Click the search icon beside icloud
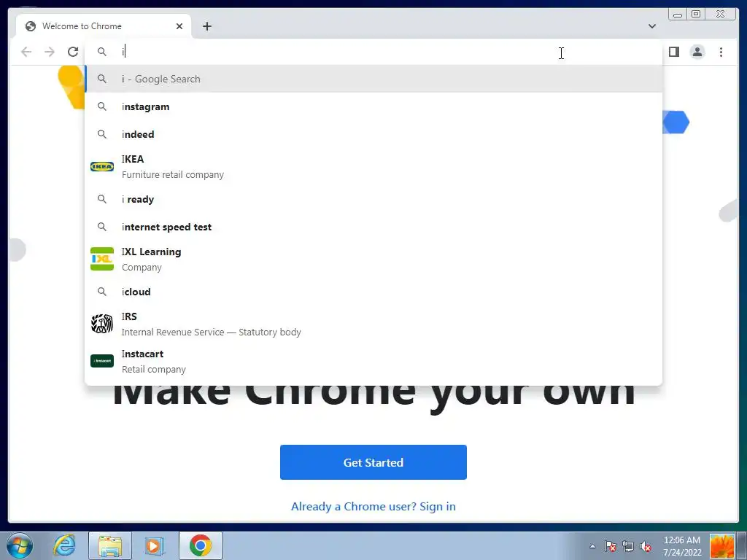Viewport: 747px width, 560px height. coord(102,292)
